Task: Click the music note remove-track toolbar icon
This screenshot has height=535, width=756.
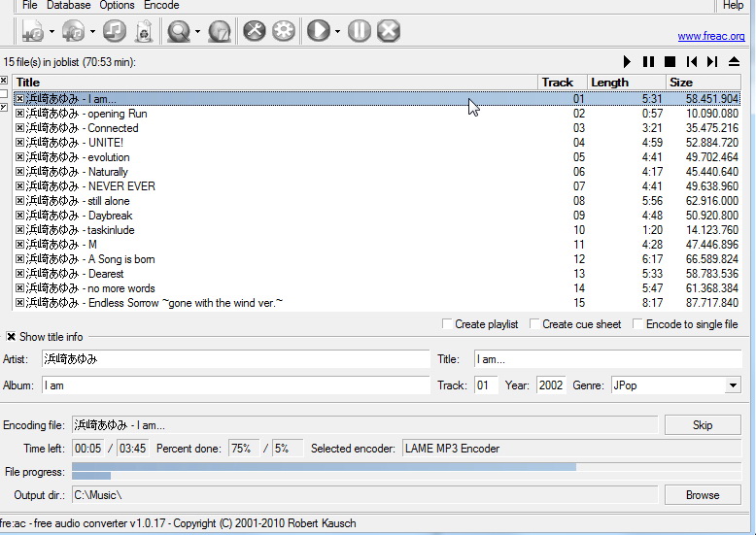Action: pos(115,31)
